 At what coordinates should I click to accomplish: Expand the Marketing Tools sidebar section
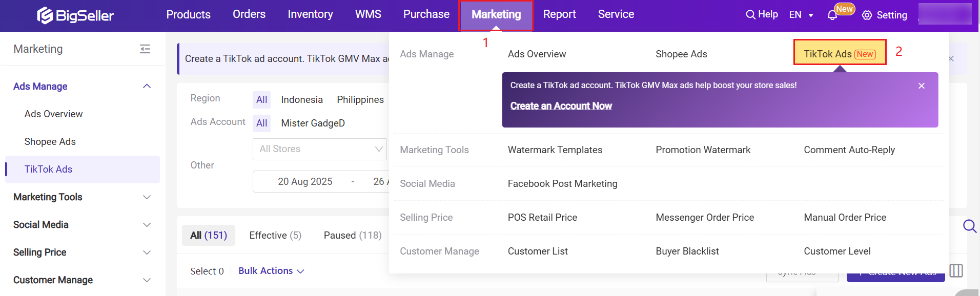click(83, 197)
